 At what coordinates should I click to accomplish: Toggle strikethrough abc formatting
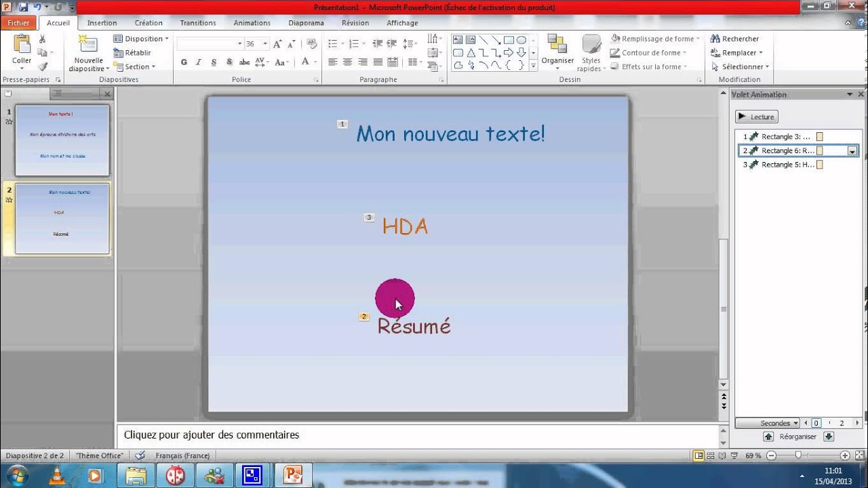point(245,62)
